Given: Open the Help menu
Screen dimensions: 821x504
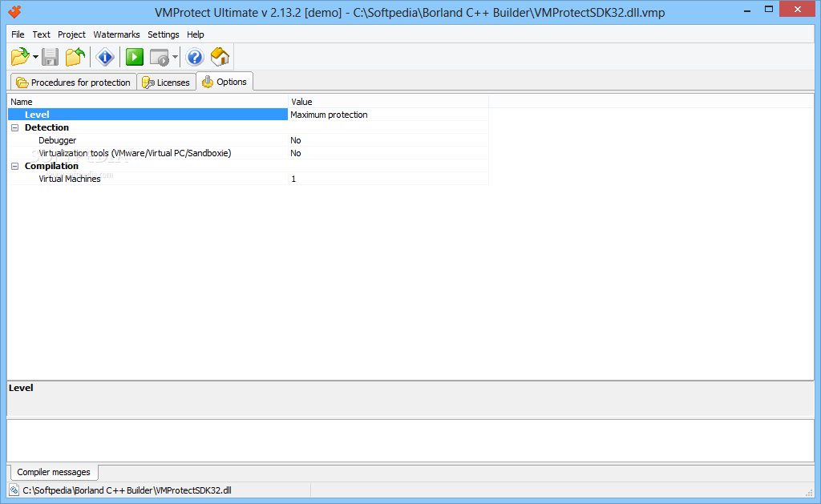Looking at the screenshot, I should pyautogui.click(x=196, y=34).
